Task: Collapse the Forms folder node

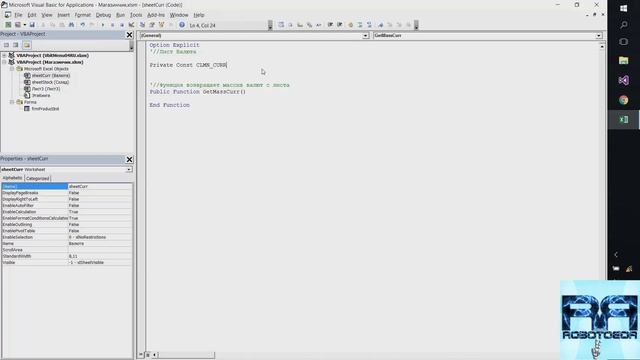Action: (12, 102)
